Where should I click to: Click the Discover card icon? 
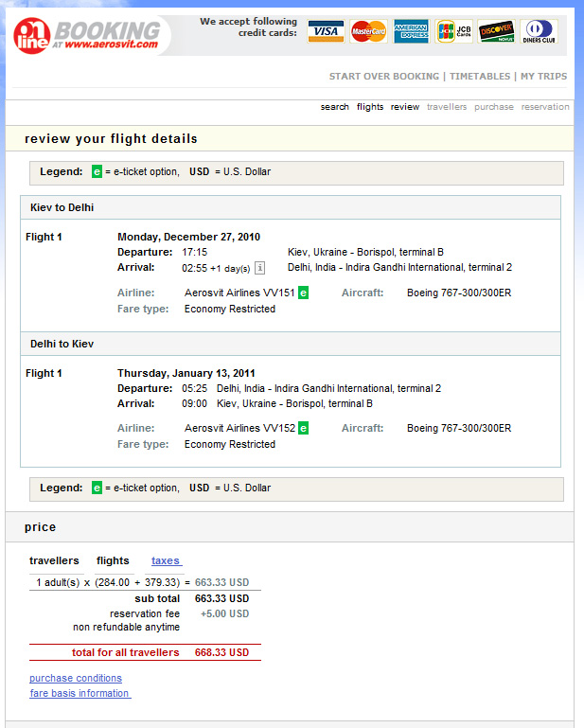pos(495,32)
